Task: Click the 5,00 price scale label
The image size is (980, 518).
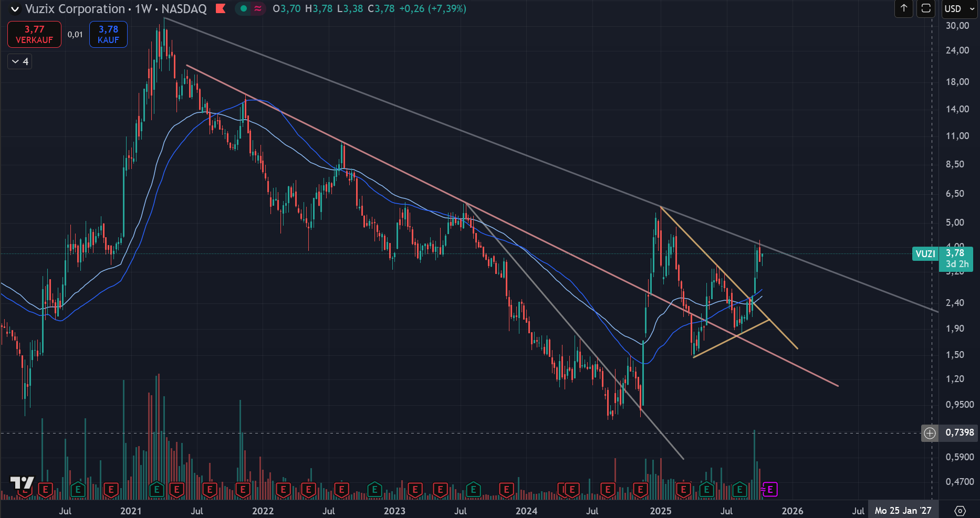Action: pos(955,223)
